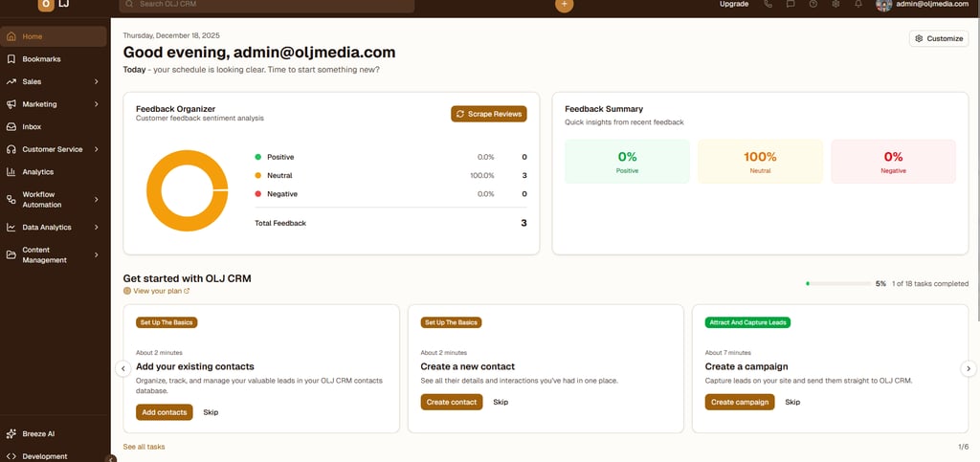Click the orange plus quick-create button
The height and width of the screenshot is (462, 980).
565,4
